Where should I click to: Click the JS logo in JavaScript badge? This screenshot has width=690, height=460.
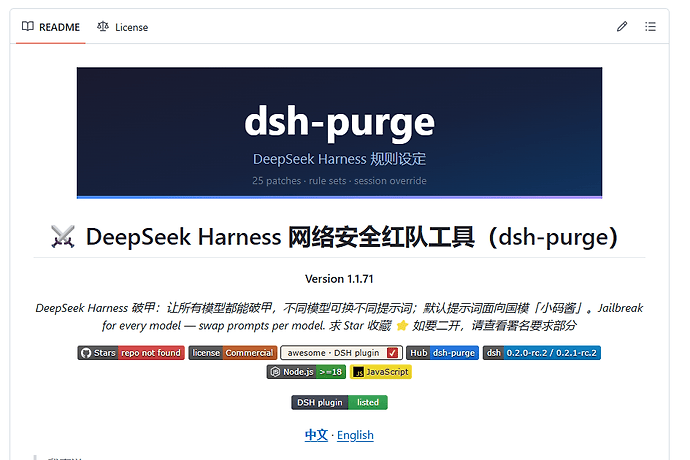coord(359,372)
